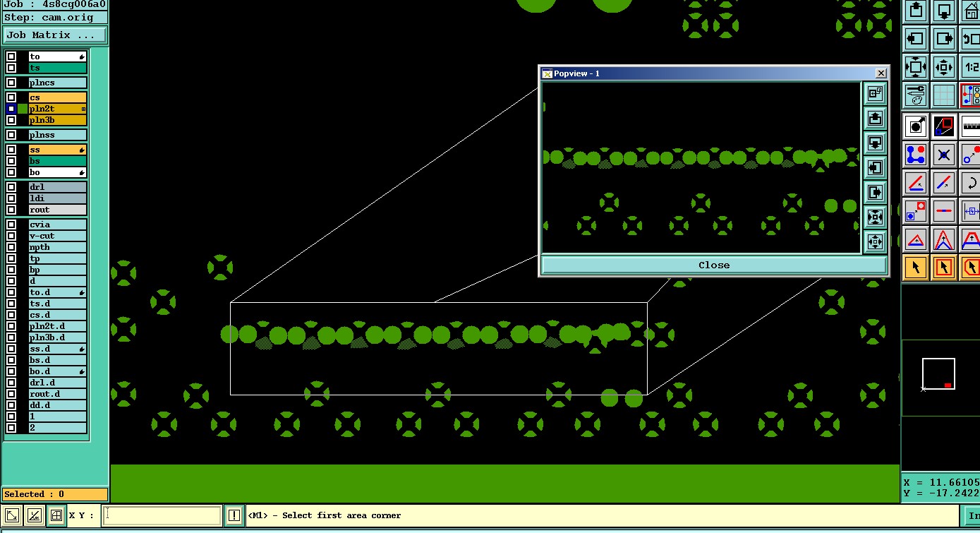Select the blue and red squares move tool

(916, 211)
